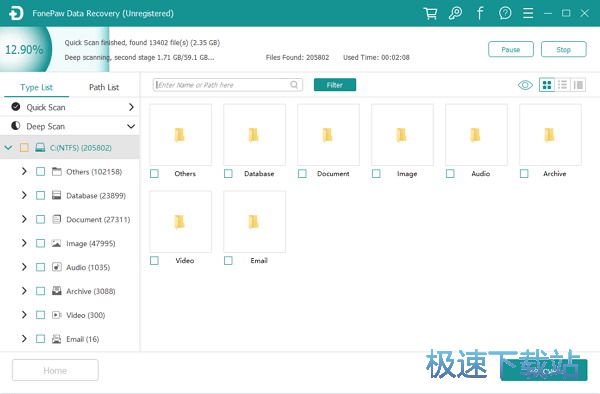Switch to thumbnail grid view
The height and width of the screenshot is (394, 600).
pyautogui.click(x=547, y=85)
